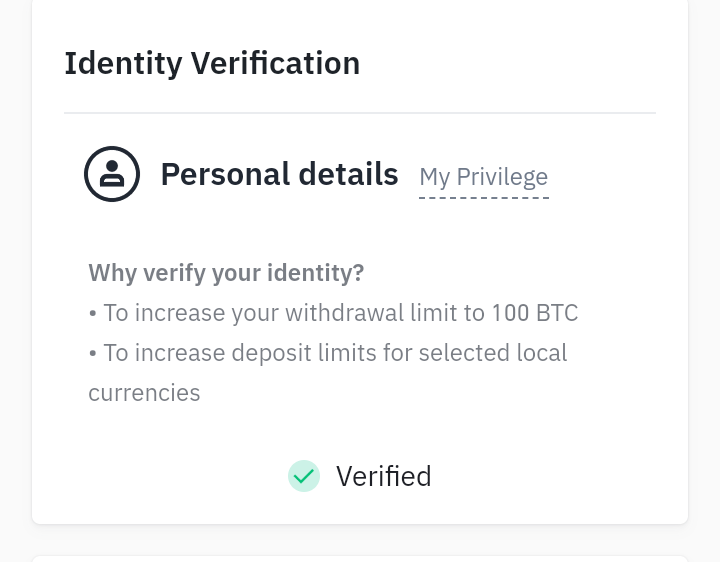Click the Personal details title
Viewport: 720px width, 562px height.
point(279,174)
